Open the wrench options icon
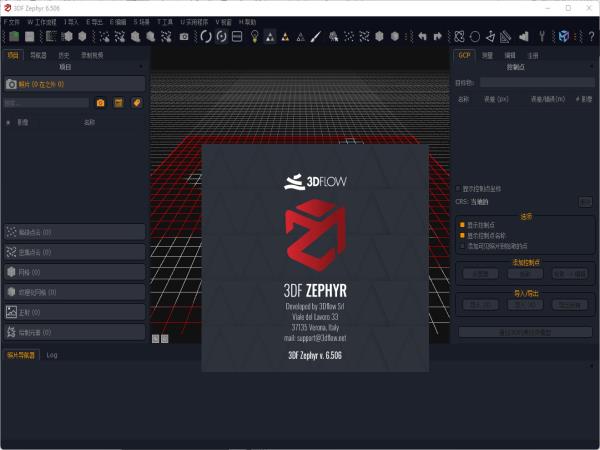This screenshot has width=600, height=450. click(x=542, y=37)
